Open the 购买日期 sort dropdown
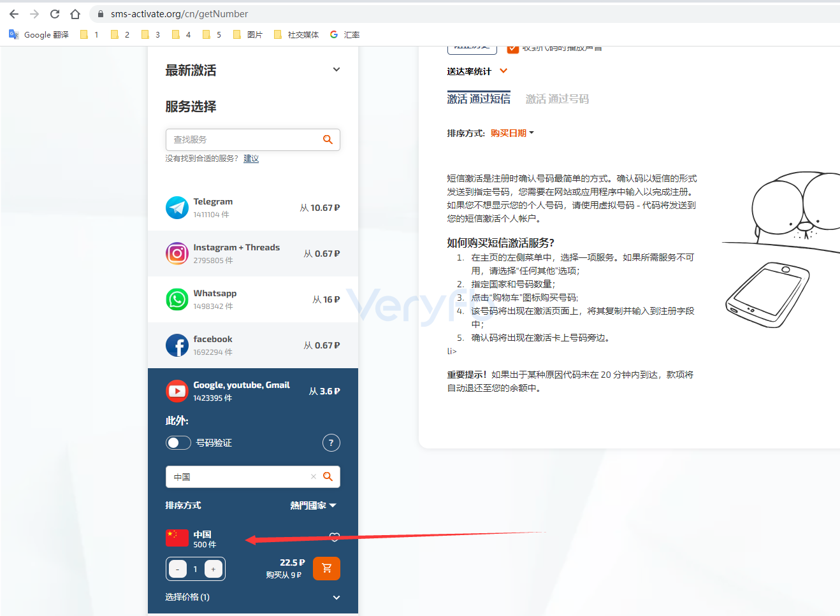The image size is (840, 616). coord(512,133)
